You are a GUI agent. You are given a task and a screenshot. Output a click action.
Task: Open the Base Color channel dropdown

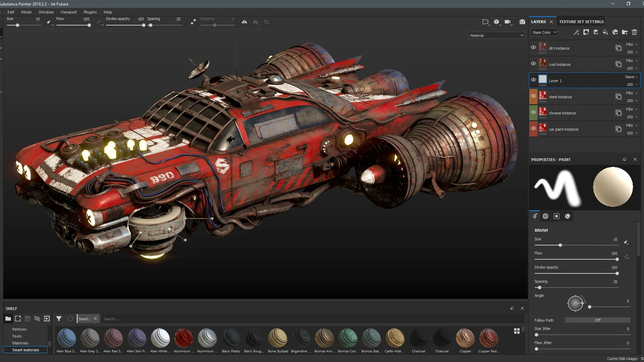[x=544, y=32]
